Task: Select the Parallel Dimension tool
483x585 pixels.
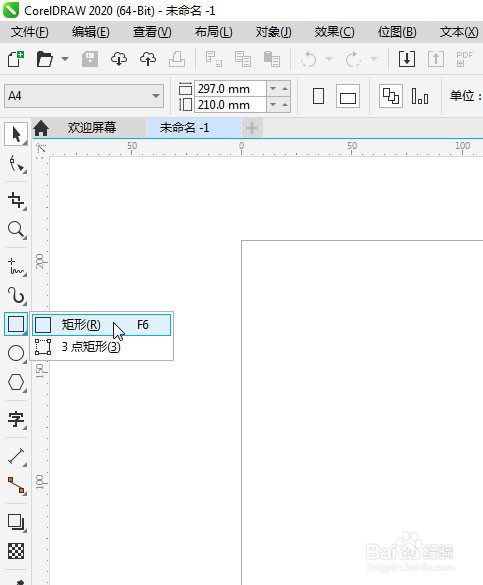Action: [x=16, y=456]
